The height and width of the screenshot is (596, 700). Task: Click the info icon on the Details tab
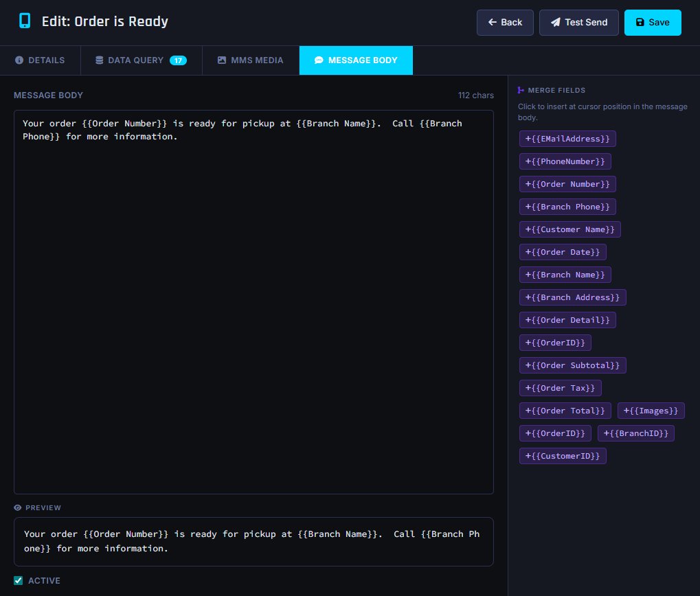(x=19, y=60)
